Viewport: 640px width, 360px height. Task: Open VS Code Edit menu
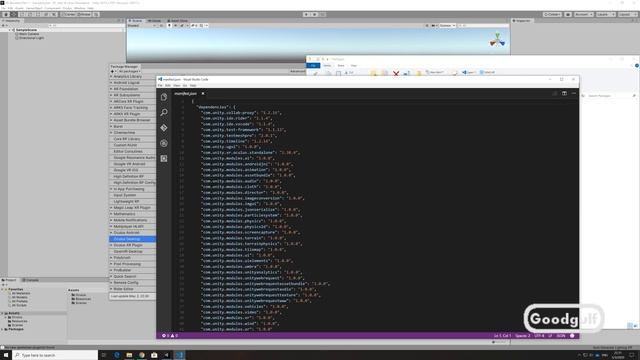pos(168,85)
